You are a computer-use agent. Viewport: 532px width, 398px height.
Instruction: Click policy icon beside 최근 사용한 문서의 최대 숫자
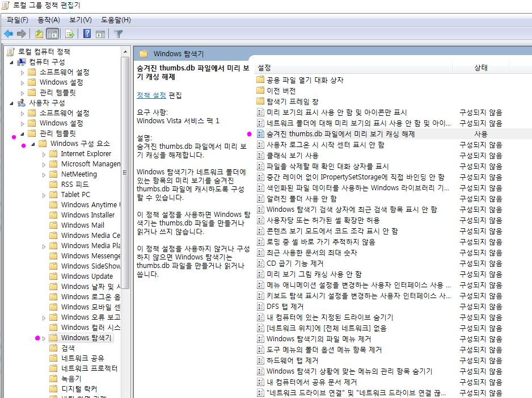click(x=260, y=253)
